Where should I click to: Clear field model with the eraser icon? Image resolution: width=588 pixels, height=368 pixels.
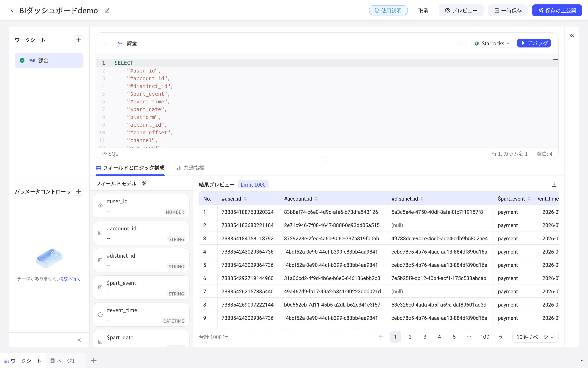tap(144, 183)
